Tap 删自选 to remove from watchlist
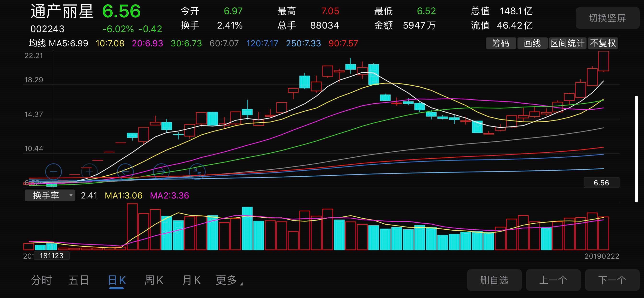This screenshot has width=644, height=298. click(x=494, y=280)
